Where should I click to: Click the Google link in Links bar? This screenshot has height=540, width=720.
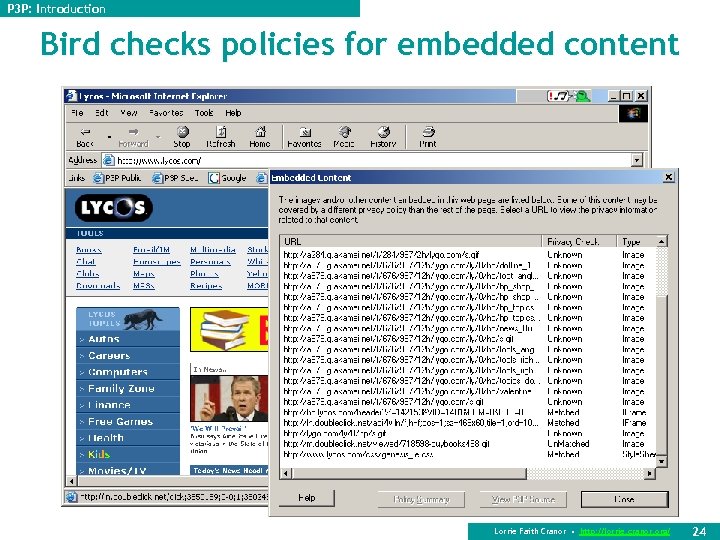[228, 178]
